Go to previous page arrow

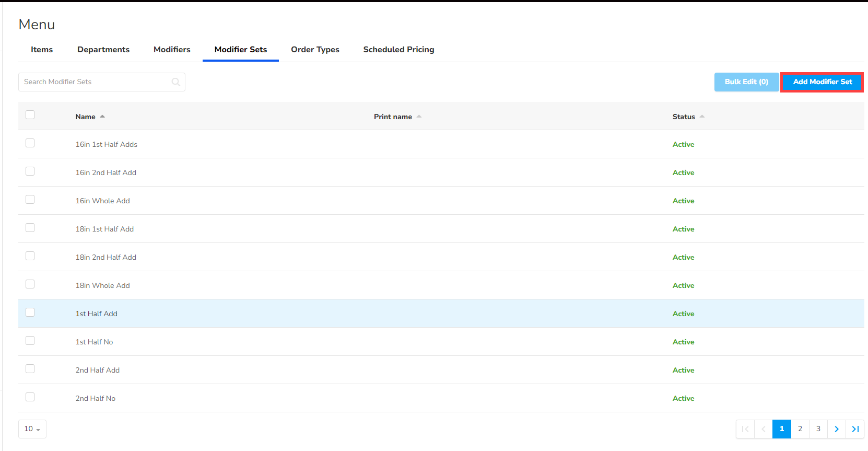pyautogui.click(x=764, y=429)
